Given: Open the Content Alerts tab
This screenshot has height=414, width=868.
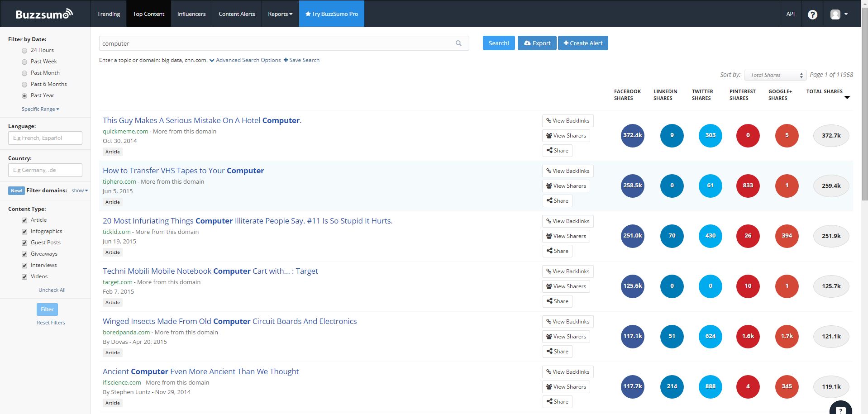Looking at the screenshot, I should point(237,14).
